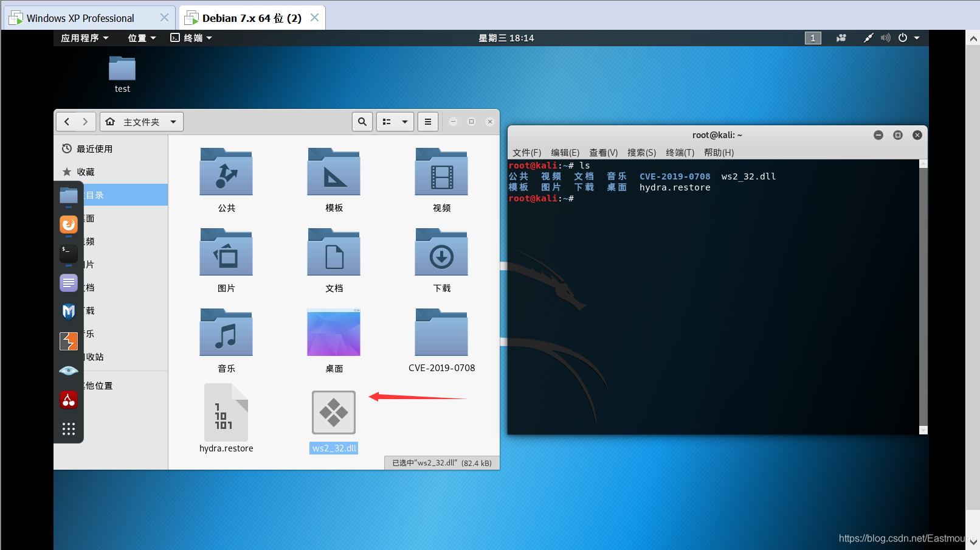Switch to Debian 7.x 64 位 (2) tab
Viewport: 980px width, 550px height.
(252, 18)
